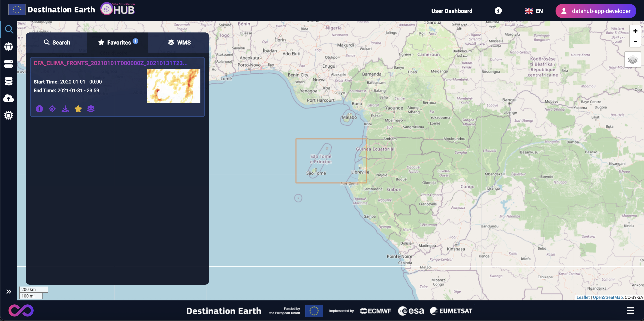Change language using EN selector

[534, 11]
